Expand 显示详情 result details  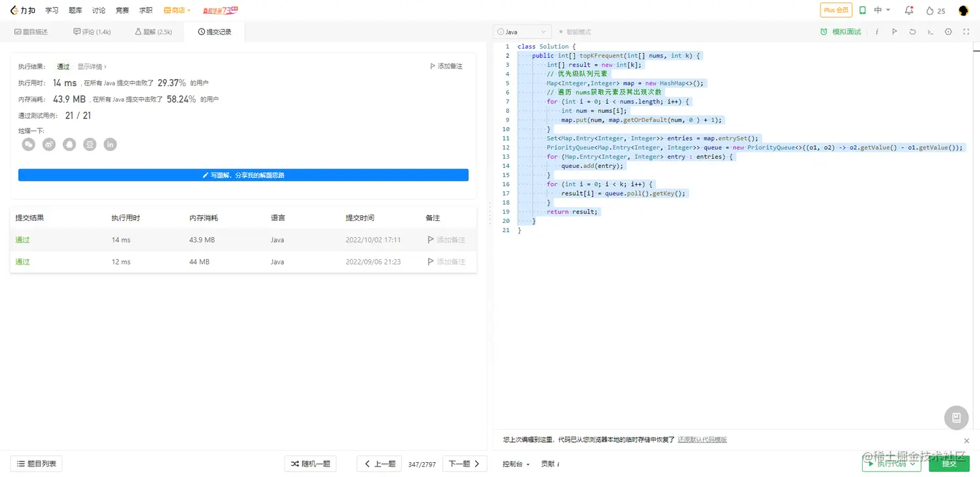click(x=92, y=66)
